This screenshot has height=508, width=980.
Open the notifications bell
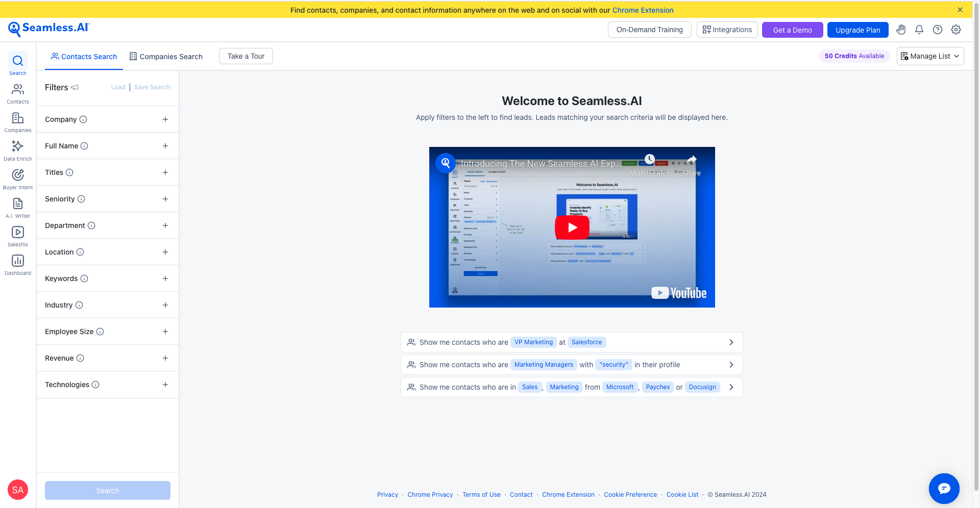tap(919, 30)
